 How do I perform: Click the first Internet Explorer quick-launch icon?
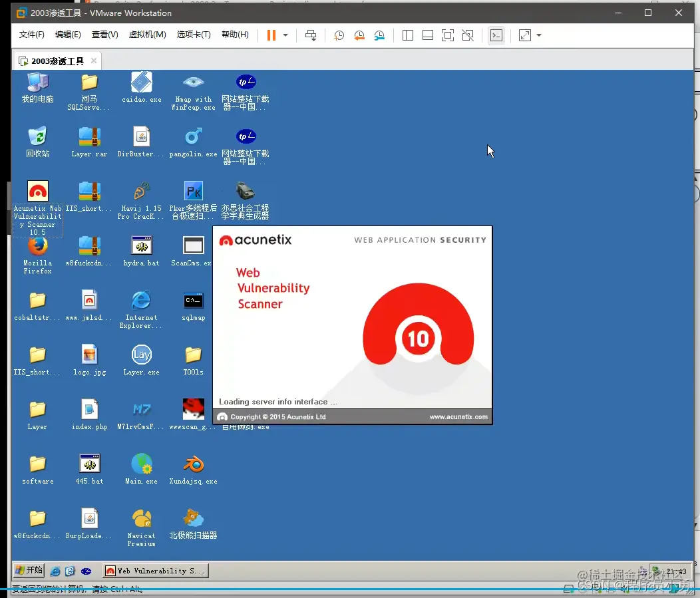tap(55, 571)
